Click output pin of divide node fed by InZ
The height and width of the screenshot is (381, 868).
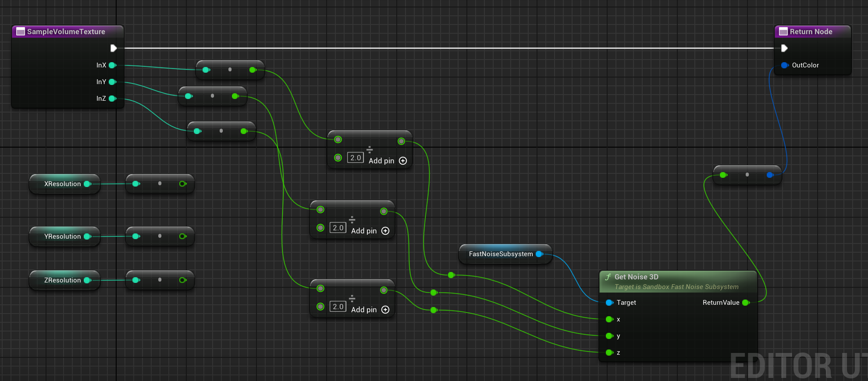[x=384, y=290]
